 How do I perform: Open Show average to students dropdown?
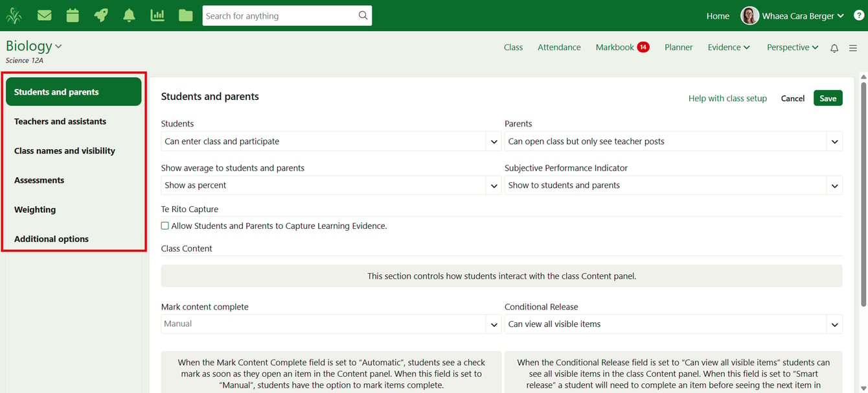(331, 185)
